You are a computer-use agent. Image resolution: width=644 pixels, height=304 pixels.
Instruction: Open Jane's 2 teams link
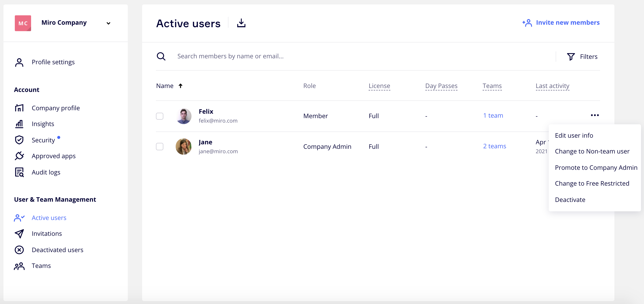pyautogui.click(x=494, y=146)
